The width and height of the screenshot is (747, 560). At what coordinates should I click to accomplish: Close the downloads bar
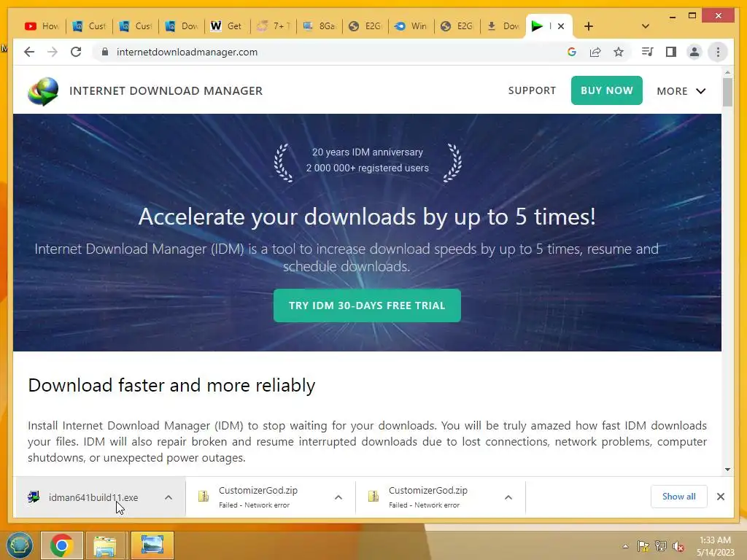click(720, 497)
